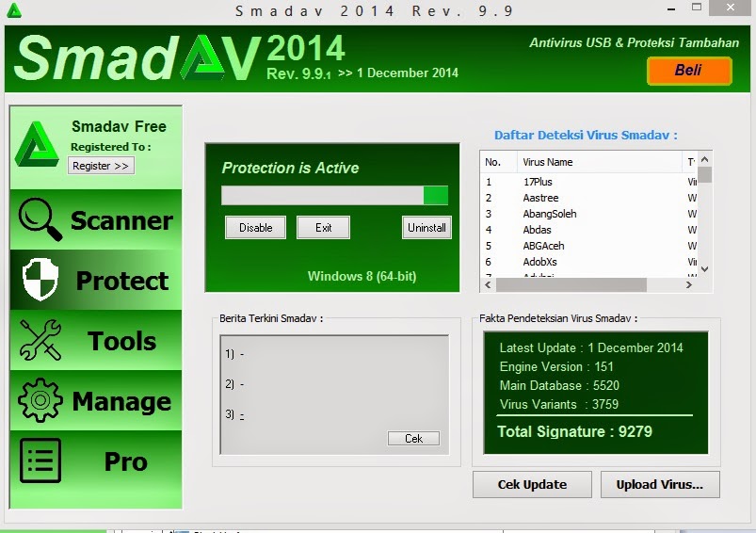Open the Scanner magnifier icon
This screenshot has height=533, width=756.
click(x=40, y=219)
